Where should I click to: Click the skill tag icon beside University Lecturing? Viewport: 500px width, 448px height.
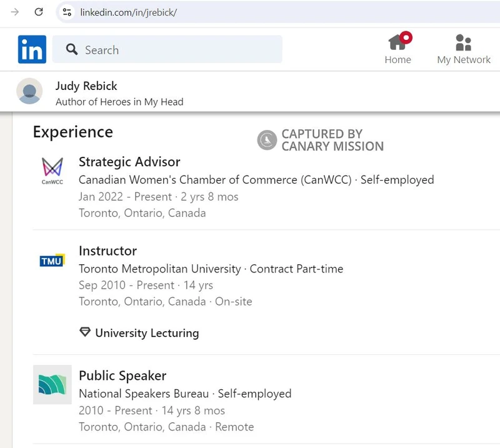[x=84, y=332]
